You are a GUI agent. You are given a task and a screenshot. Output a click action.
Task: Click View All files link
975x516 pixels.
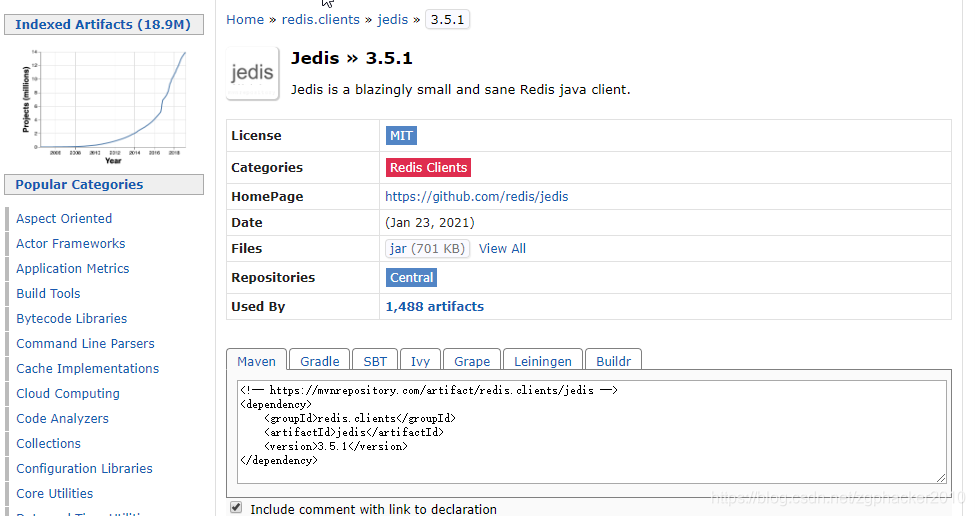502,249
